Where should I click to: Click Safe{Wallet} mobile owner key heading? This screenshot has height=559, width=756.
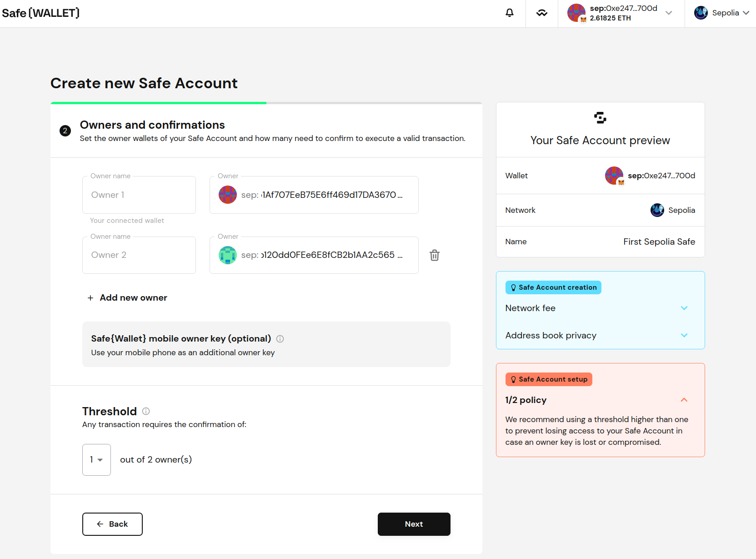click(181, 338)
